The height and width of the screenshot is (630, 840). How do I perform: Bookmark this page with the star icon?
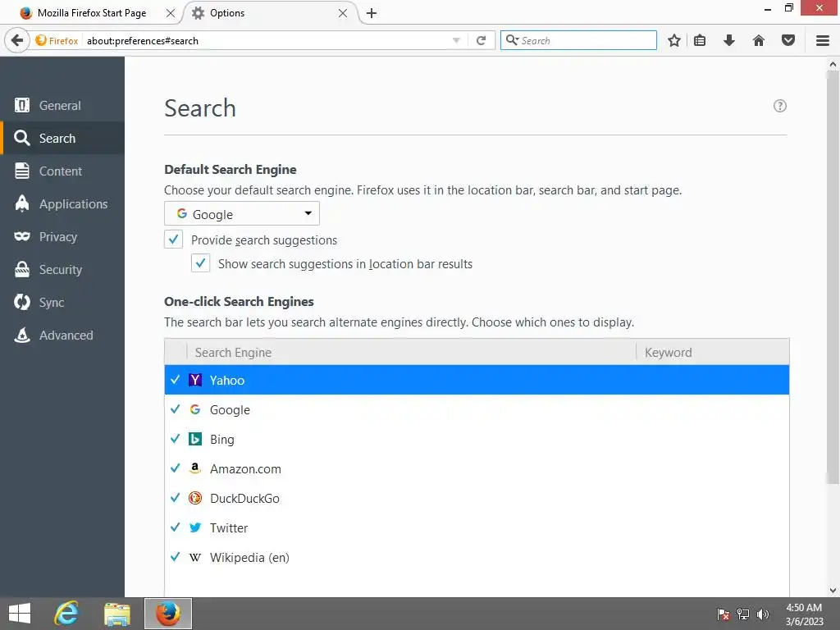674,41
